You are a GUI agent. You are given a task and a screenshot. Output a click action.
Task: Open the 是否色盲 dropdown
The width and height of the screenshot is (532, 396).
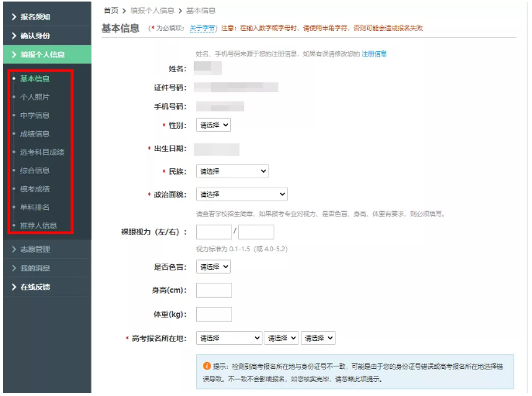(213, 267)
